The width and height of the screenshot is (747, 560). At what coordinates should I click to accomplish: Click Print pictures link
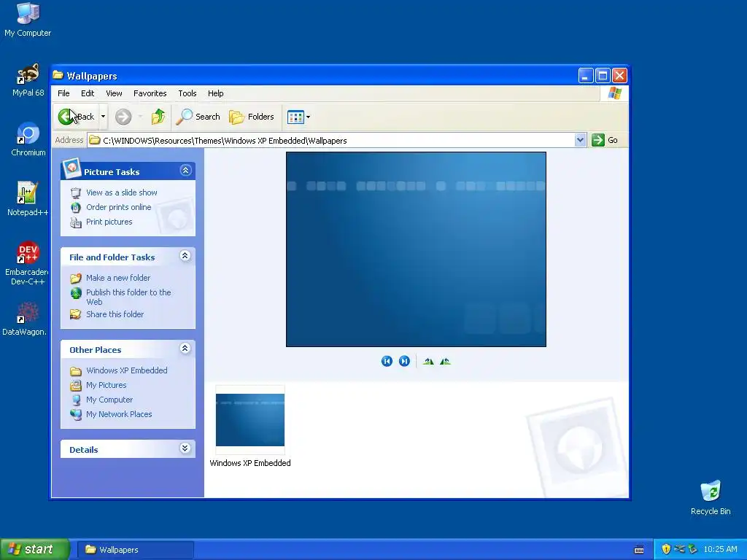click(109, 222)
